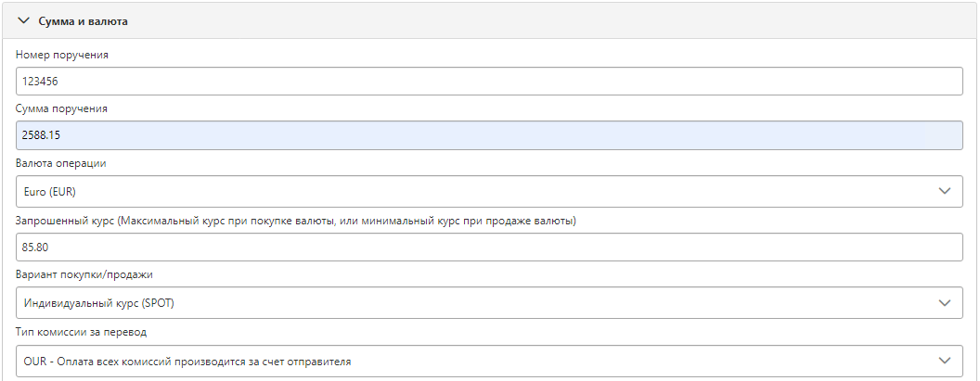This screenshot has width=980, height=381.
Task: Expand the Тип комиссии за перевод dropdown
Action: (x=489, y=361)
